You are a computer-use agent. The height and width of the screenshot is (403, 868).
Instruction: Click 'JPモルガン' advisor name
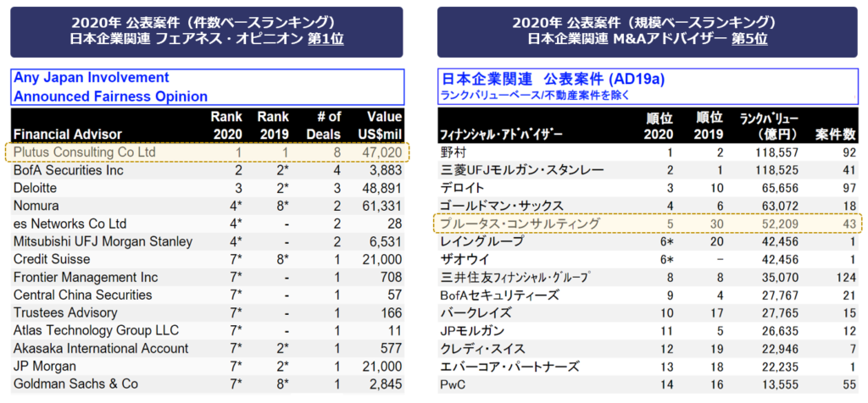[x=473, y=330]
